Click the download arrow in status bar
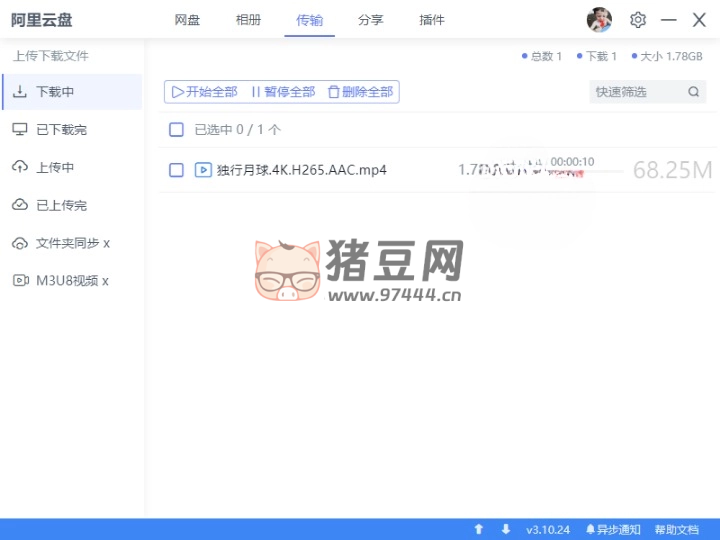The width and height of the screenshot is (720, 540). coord(505,529)
